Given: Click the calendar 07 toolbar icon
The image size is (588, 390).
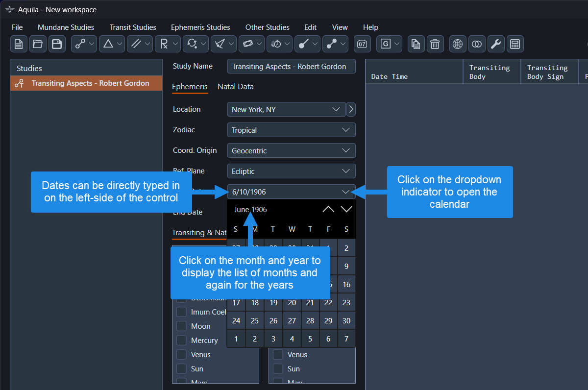Looking at the screenshot, I should click(x=362, y=44).
